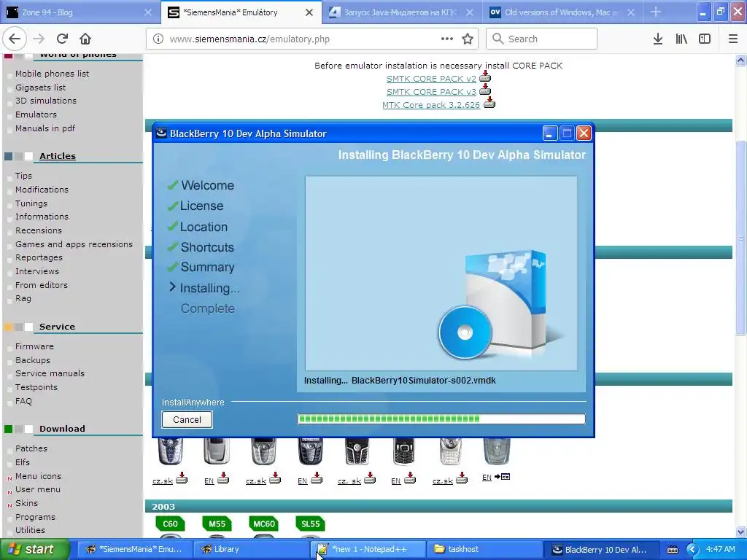
Task: Click the installer green progress bar
Action: point(441,419)
